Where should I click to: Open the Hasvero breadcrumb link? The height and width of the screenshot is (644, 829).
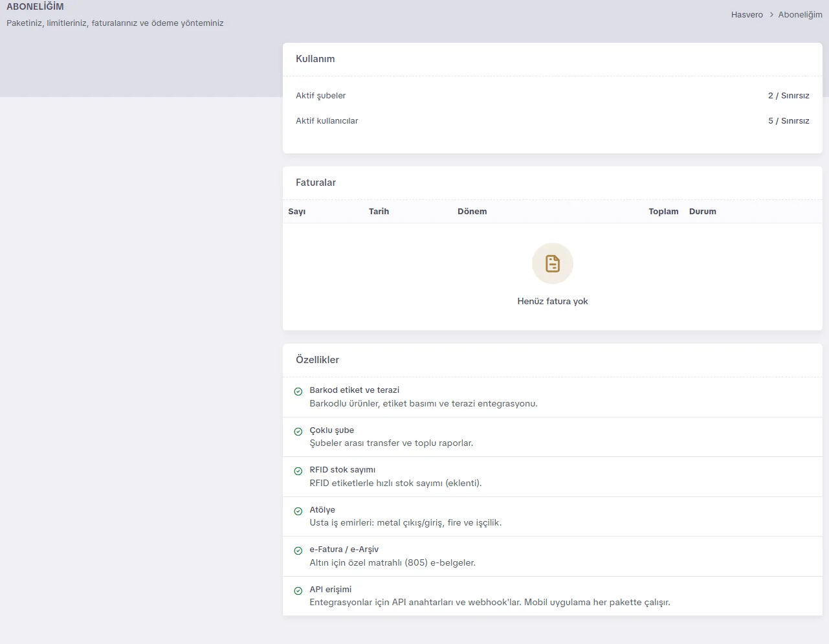click(747, 14)
